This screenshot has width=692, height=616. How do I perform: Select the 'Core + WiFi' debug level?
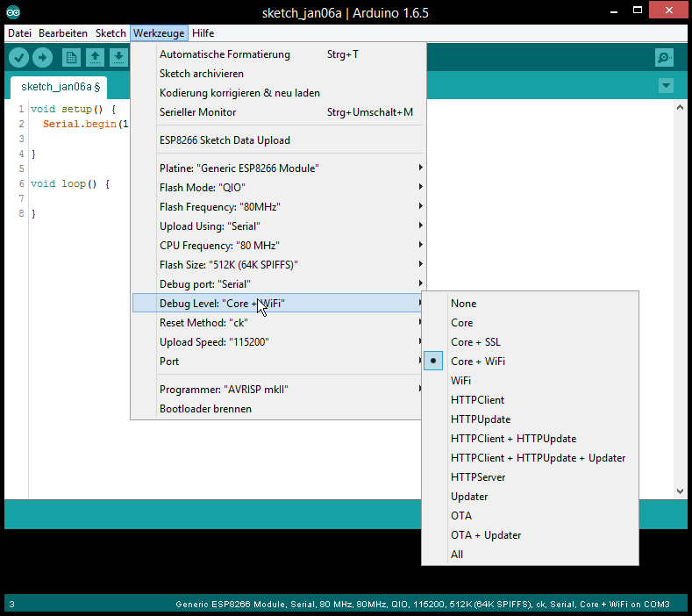477,362
